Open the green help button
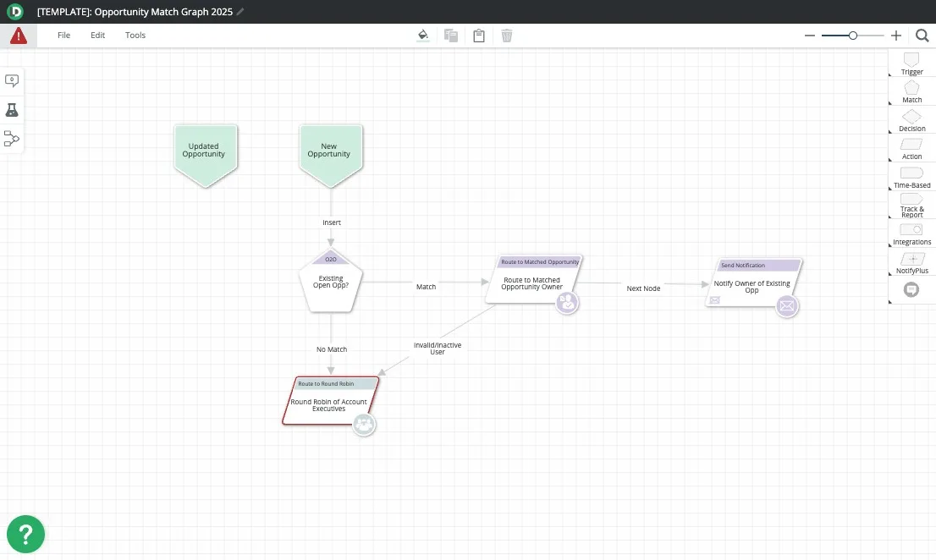The width and height of the screenshot is (936, 560). [25, 534]
